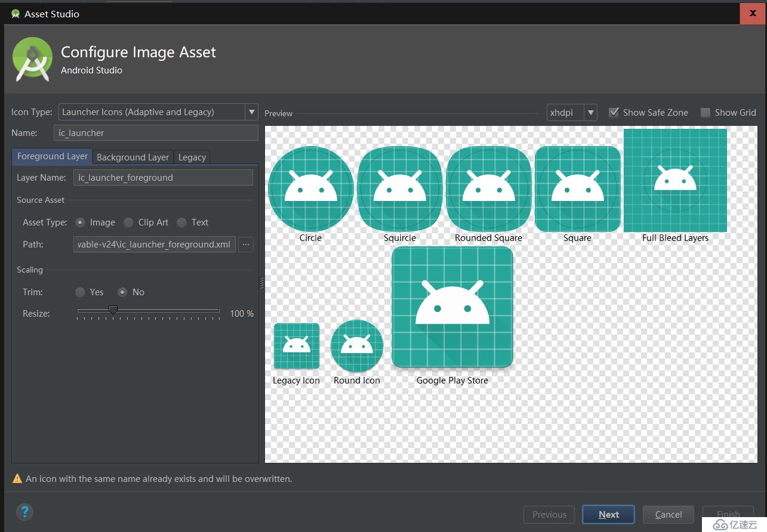Switch to the Legacy tab
The image size is (767, 532).
click(192, 157)
